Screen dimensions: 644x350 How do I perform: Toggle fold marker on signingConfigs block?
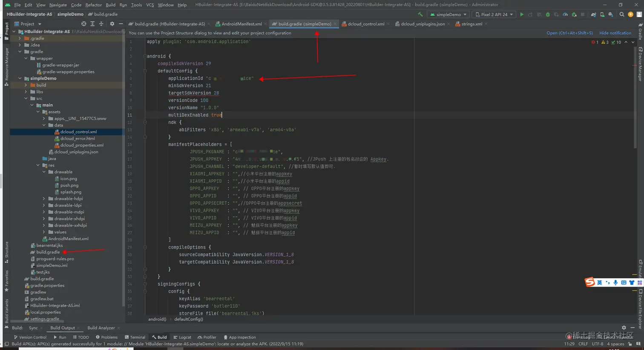point(145,284)
